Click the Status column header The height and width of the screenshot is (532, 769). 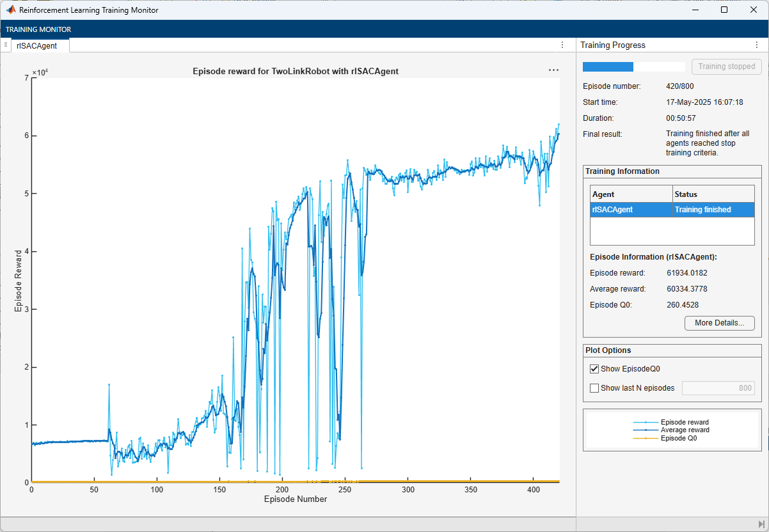713,194
